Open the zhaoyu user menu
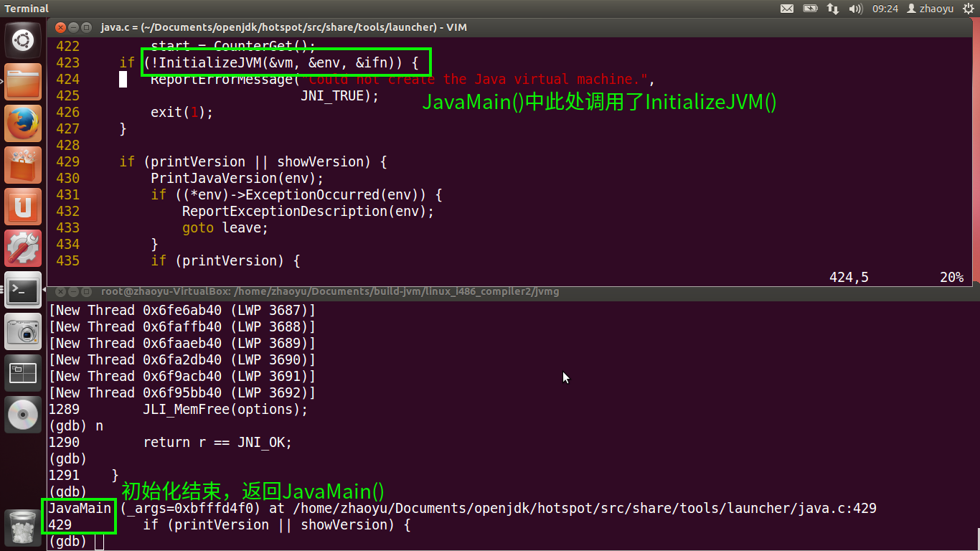The height and width of the screenshot is (551, 980). tap(930, 9)
